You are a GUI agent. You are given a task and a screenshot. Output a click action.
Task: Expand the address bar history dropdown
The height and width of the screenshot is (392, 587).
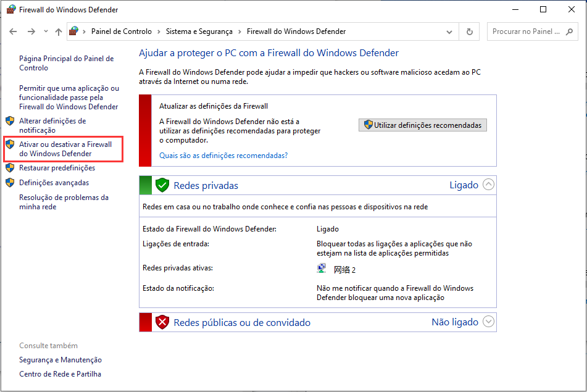[x=449, y=32]
